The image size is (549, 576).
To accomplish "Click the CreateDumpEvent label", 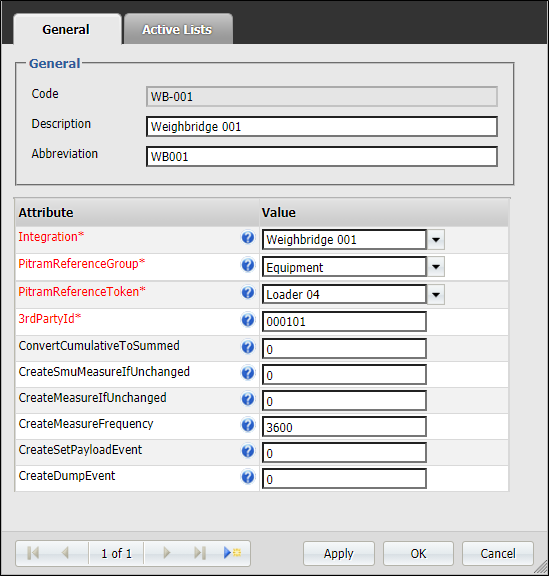I will [67, 476].
